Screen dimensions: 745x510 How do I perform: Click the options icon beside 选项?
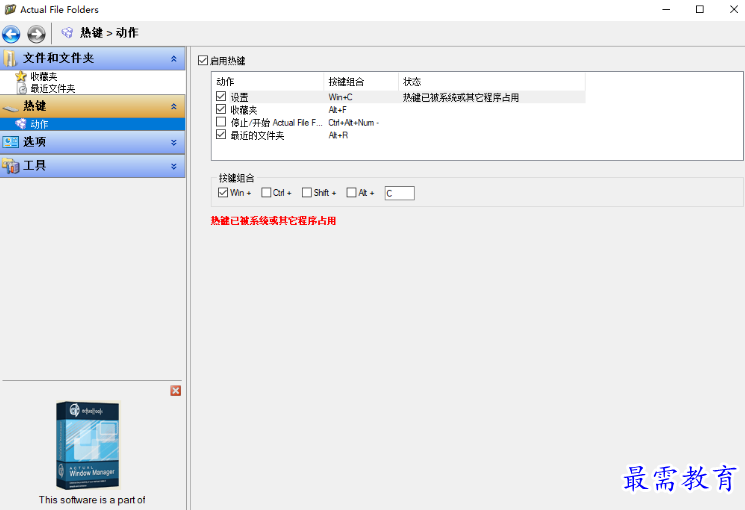(x=10, y=142)
